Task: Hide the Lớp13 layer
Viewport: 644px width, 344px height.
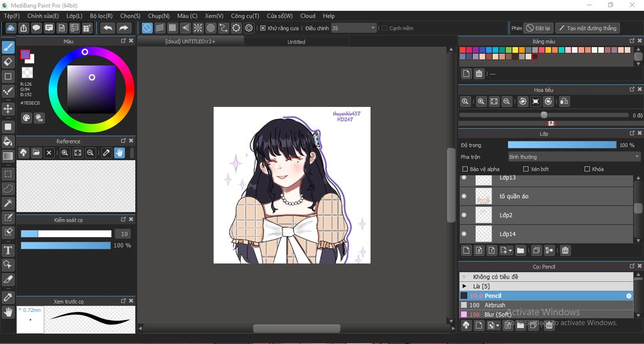Action: pos(464,178)
